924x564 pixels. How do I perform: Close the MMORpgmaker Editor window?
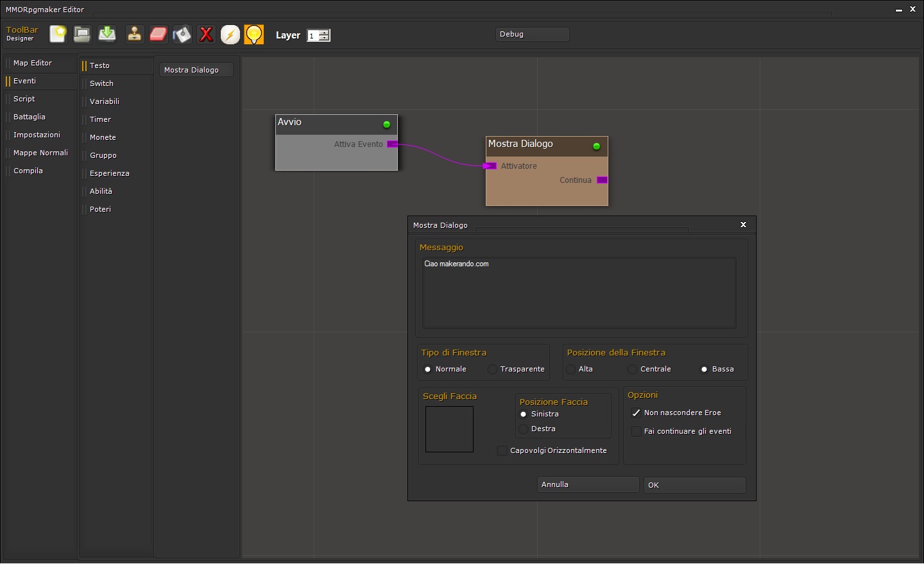coord(912,10)
